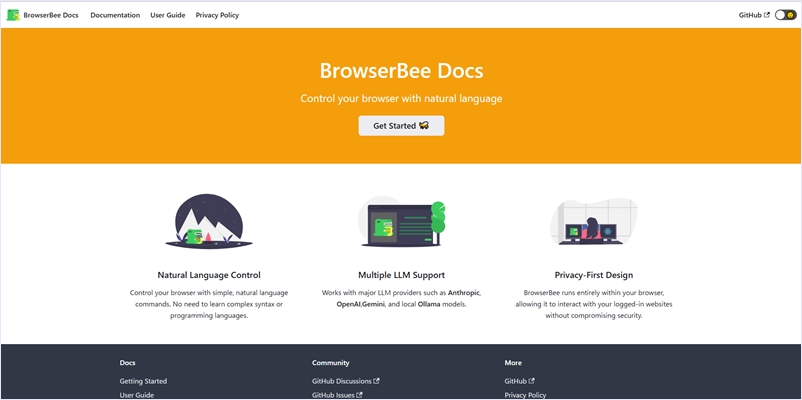Click the Natural Language Control illustration
Screen dimensions: 802x400
(x=209, y=222)
